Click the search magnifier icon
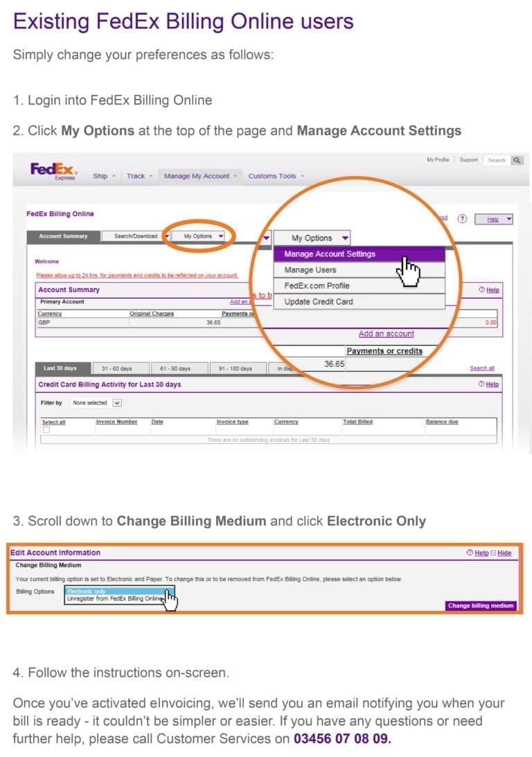The width and height of the screenshot is (532, 757). pos(517,160)
